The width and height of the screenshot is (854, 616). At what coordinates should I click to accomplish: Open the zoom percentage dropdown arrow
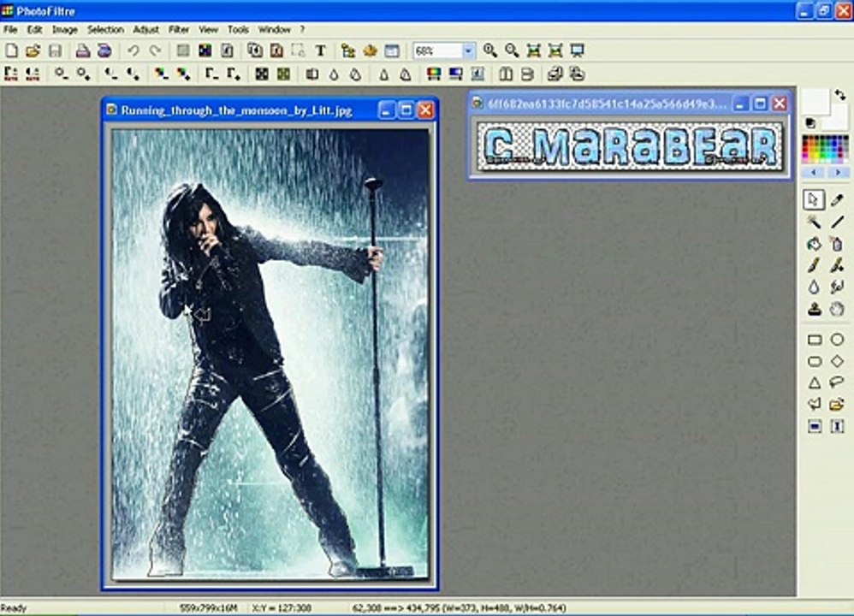click(468, 50)
